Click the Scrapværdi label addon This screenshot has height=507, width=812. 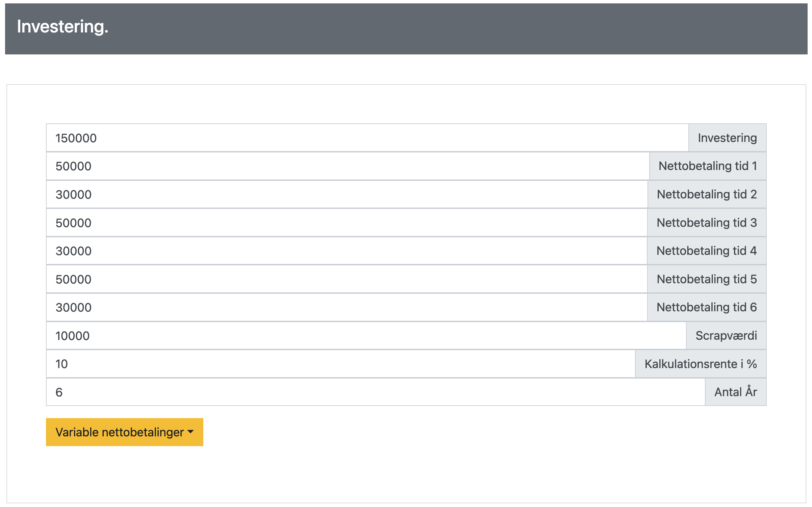pos(726,336)
